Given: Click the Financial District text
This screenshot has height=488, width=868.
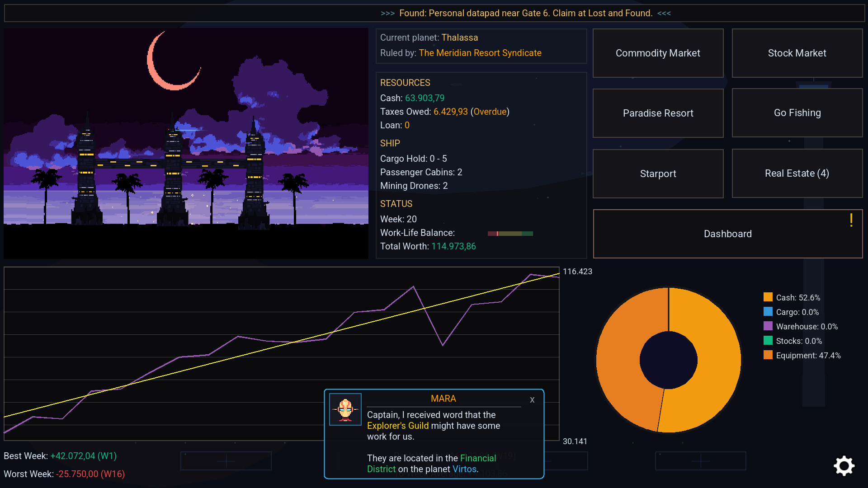Looking at the screenshot, I should [431, 464].
